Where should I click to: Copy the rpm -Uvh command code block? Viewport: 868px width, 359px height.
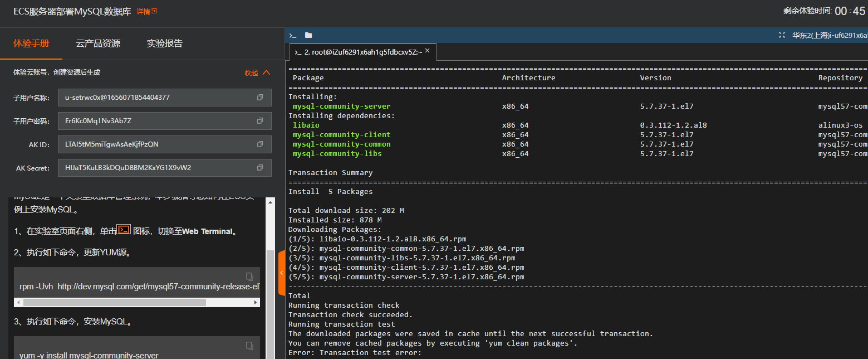pos(249,276)
